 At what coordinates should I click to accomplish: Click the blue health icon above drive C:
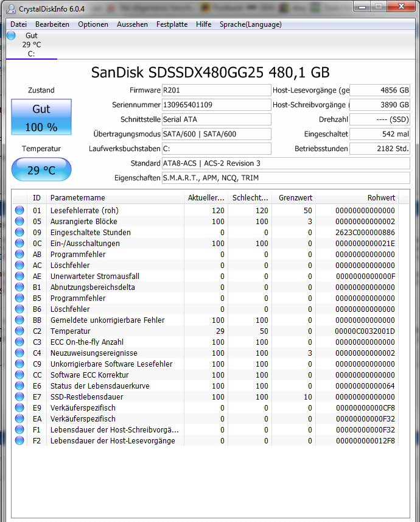click(11, 35)
